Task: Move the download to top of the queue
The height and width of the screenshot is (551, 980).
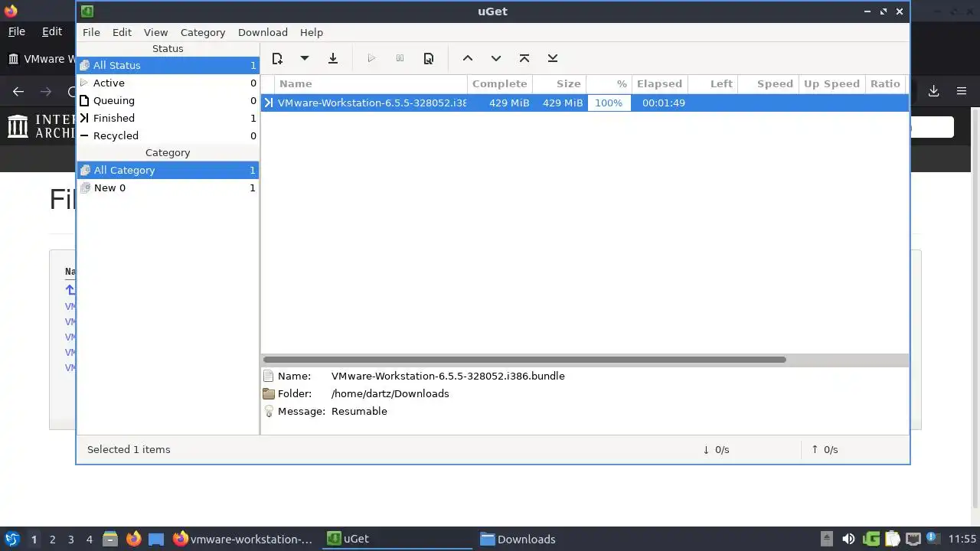Action: pyautogui.click(x=524, y=58)
